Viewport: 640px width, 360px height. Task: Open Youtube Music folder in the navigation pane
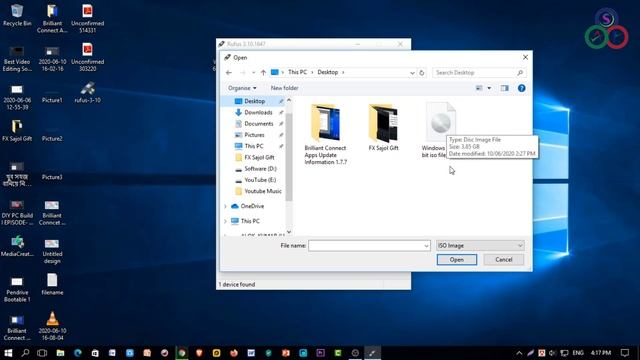point(262,191)
